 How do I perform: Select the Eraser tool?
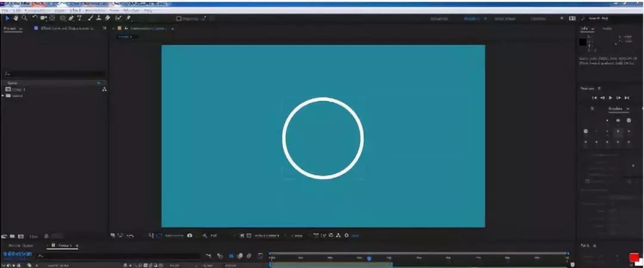tap(107, 18)
